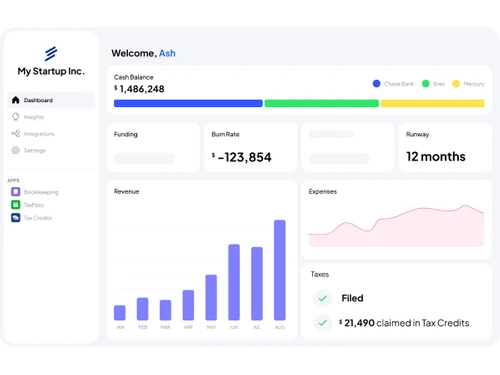Click the MAY revenue bar
The image size is (500, 375).
[x=211, y=297]
